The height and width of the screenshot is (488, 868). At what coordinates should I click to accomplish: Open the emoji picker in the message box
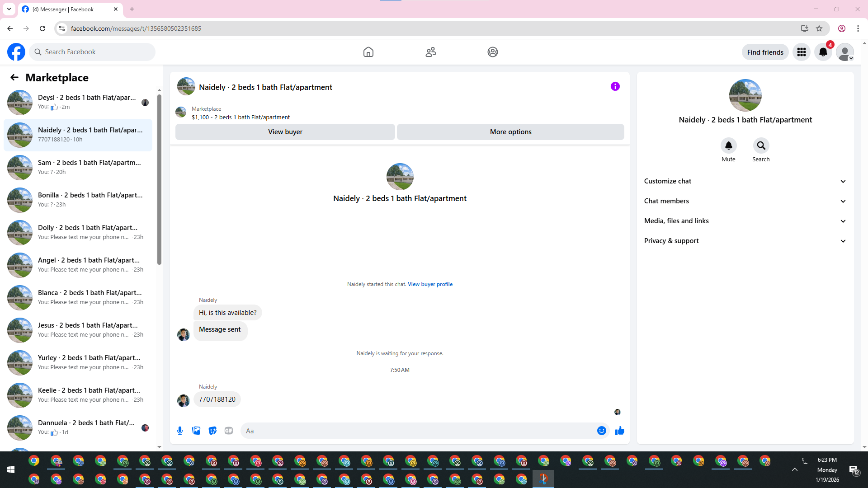coord(601,431)
